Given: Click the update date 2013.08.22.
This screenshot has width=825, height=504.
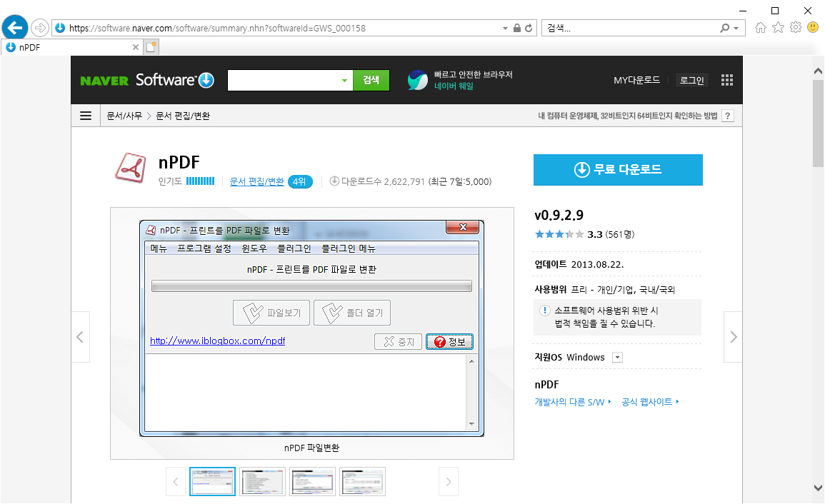Looking at the screenshot, I should (x=597, y=265).
